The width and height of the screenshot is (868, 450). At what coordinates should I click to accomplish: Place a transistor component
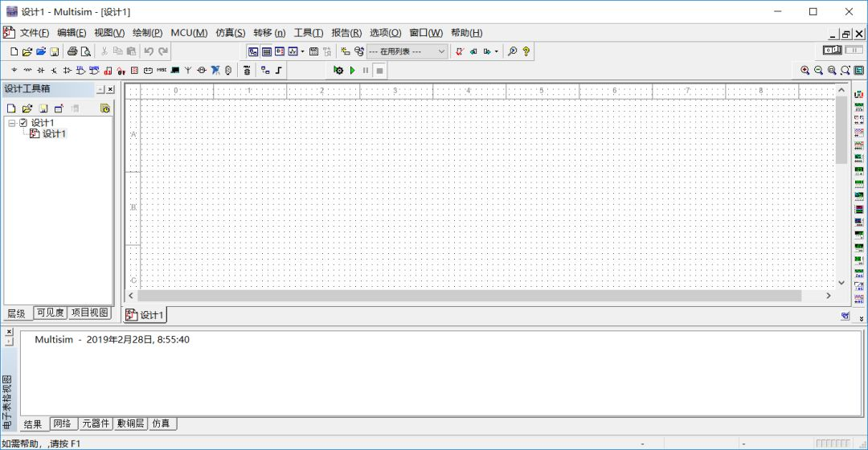[x=55, y=70]
